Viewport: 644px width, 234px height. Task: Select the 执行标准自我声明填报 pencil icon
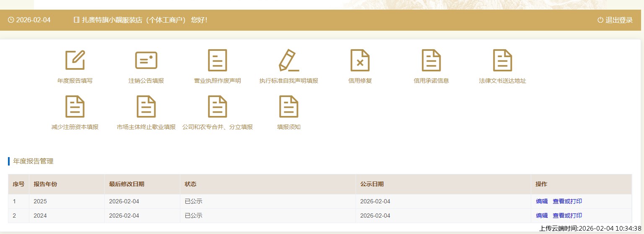pos(288,60)
